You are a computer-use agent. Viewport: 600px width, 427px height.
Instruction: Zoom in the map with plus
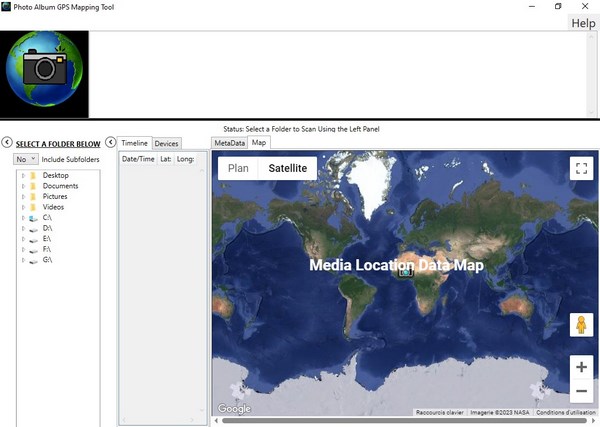(581, 367)
